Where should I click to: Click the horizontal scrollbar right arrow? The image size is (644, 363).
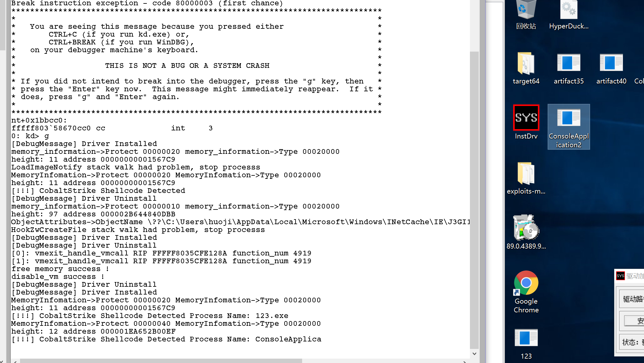(465, 361)
